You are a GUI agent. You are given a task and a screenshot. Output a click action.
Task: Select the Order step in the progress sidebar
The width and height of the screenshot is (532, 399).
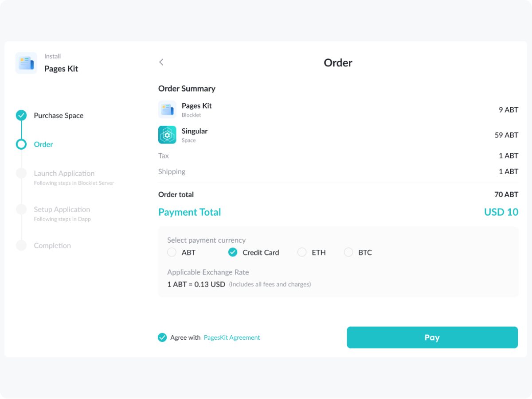tap(43, 144)
